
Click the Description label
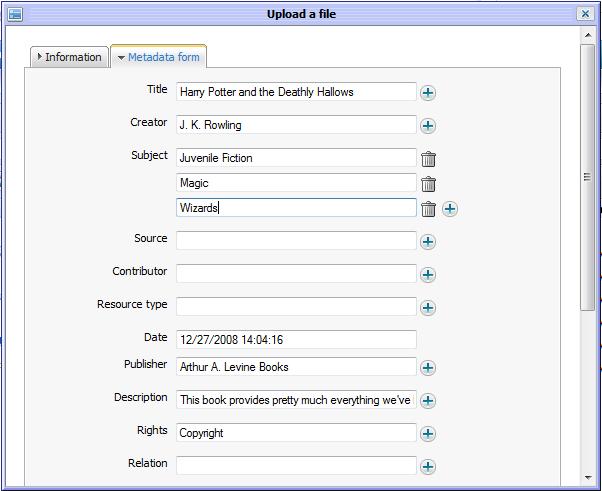141,397
